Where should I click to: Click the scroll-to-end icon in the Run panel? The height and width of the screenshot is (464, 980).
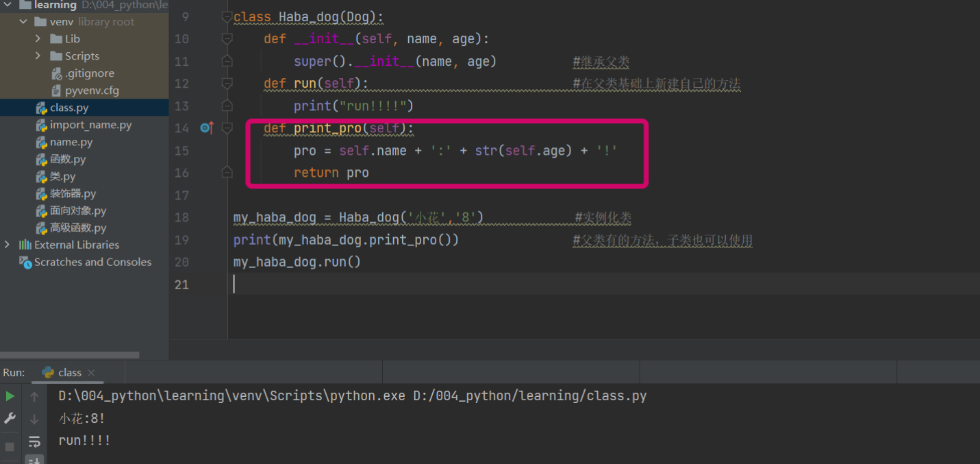coord(34,459)
